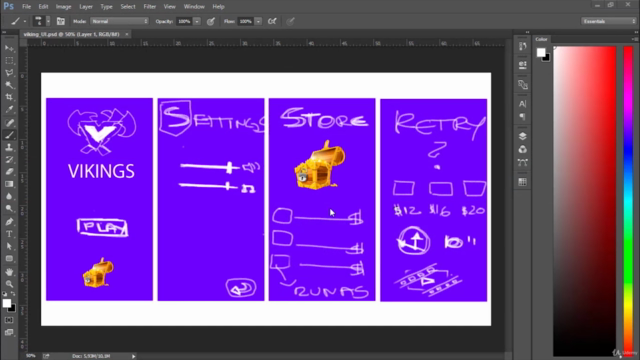Select the Blur tool
This screenshot has width=640, height=360.
9,196
